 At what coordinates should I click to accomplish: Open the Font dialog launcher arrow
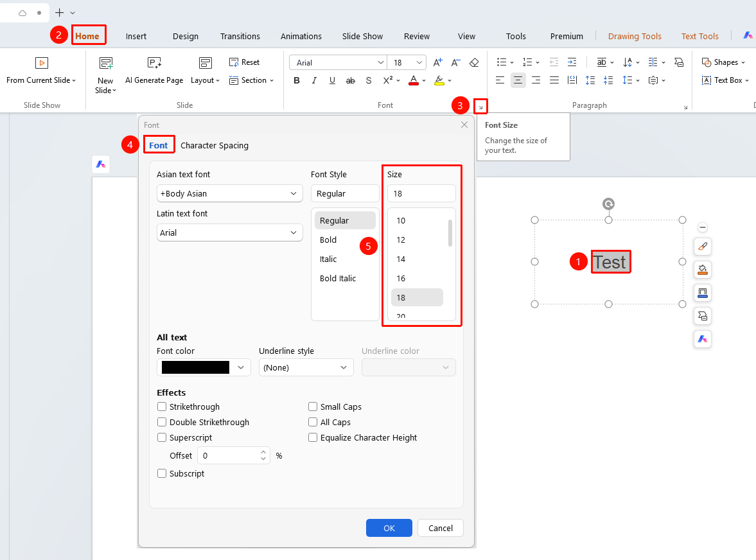click(480, 107)
